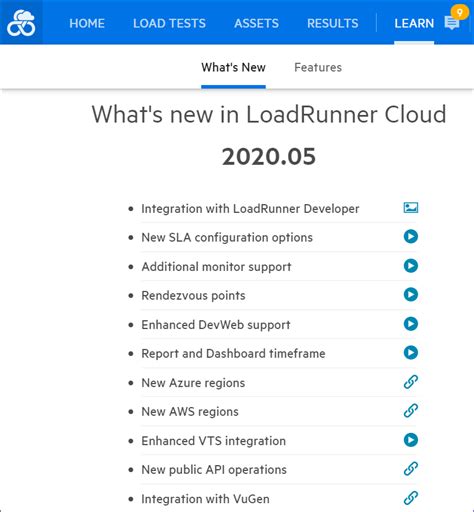The width and height of the screenshot is (474, 512).
Task: Play video for Enhanced VTS integration
Action: coord(411,440)
